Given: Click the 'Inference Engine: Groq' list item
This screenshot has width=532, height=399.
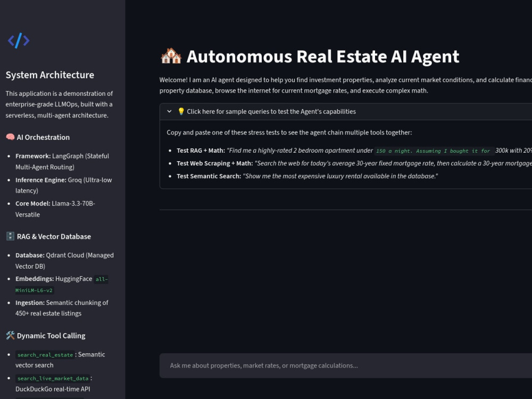Looking at the screenshot, I should pyautogui.click(x=64, y=185).
